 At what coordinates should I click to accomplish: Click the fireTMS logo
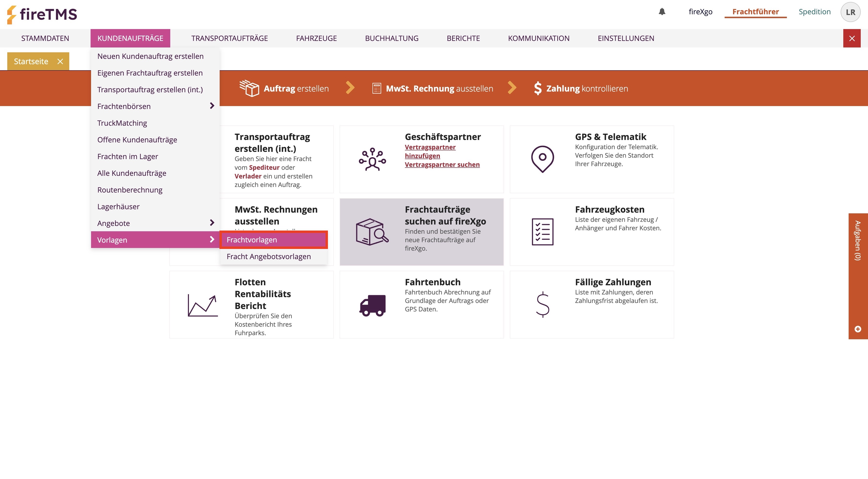pyautogui.click(x=42, y=15)
